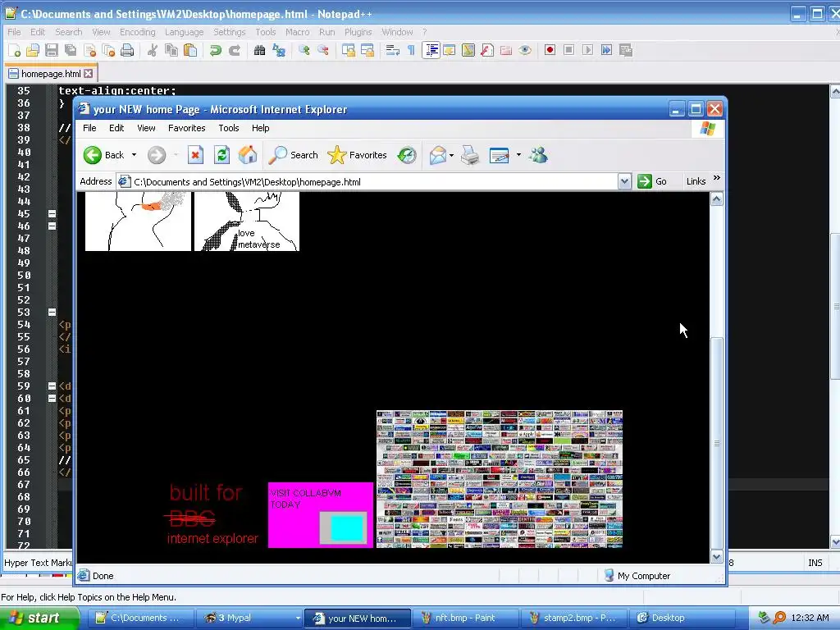840x630 pixels.
Task: Zoom in using Notepad++ toolbar icon
Action: coord(304,50)
